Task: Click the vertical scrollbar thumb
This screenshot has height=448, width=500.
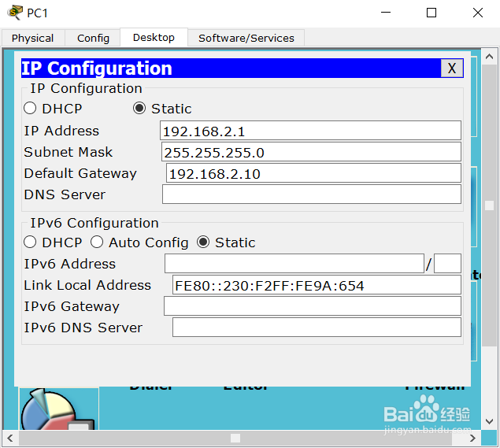Action: 489,205
